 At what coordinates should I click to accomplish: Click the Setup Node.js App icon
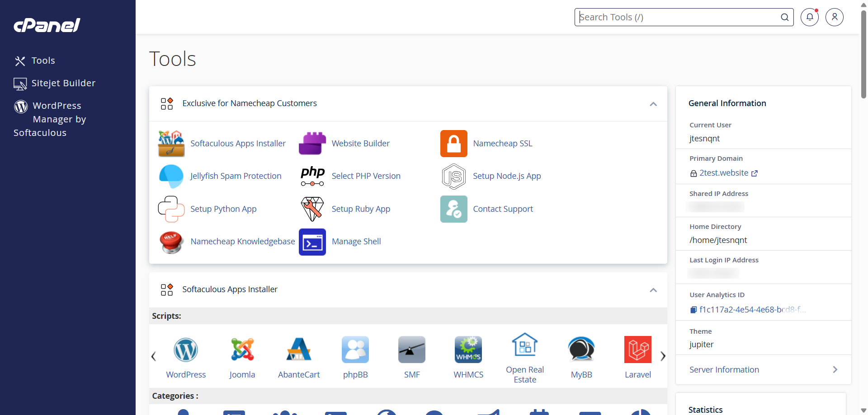454,176
